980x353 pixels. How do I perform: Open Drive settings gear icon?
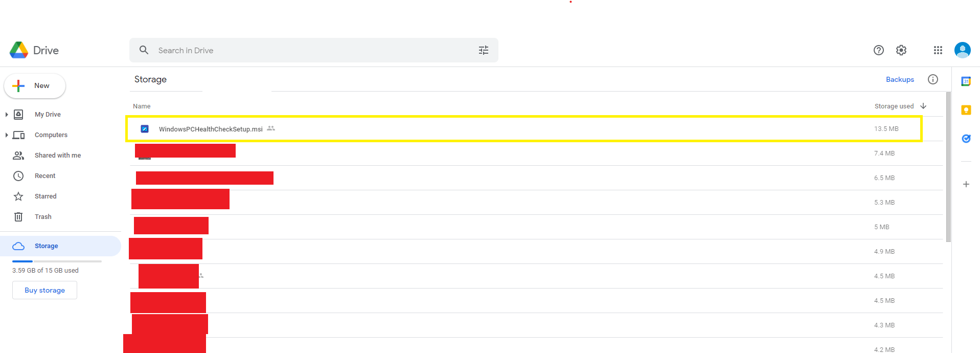pyautogui.click(x=901, y=50)
